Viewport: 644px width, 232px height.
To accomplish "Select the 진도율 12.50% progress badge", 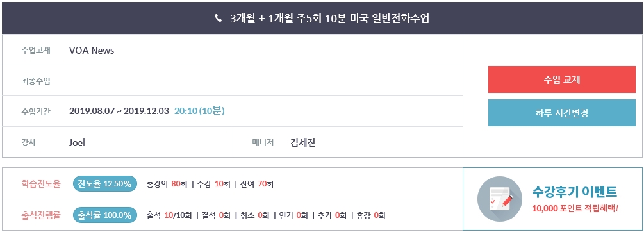I will [x=105, y=184].
